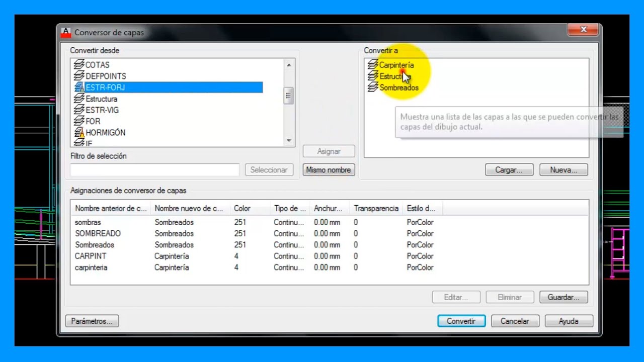Sort by Estilo d... column header
The height and width of the screenshot is (362, 644).
[423, 208]
